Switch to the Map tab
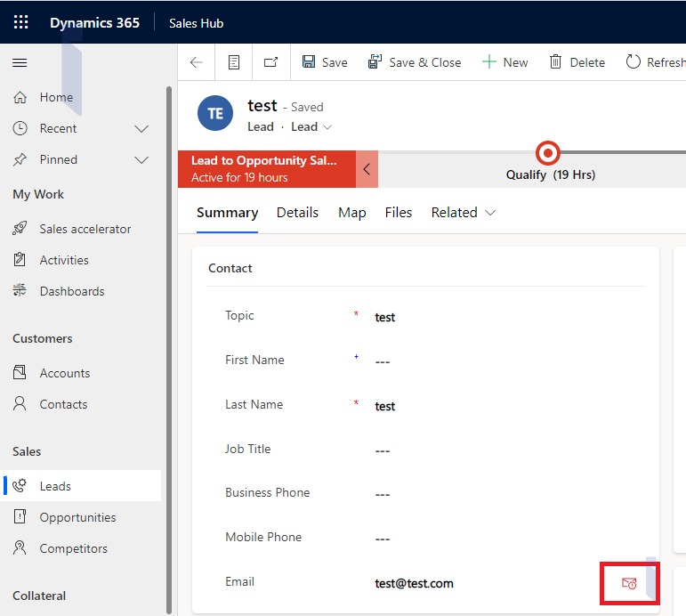The height and width of the screenshot is (616, 686). point(352,213)
